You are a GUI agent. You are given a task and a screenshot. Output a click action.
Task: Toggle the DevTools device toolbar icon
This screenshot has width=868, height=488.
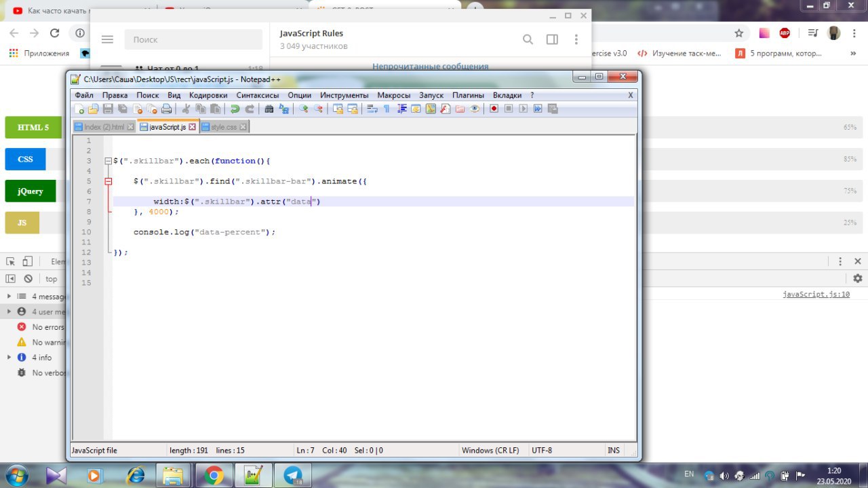pyautogui.click(x=27, y=261)
